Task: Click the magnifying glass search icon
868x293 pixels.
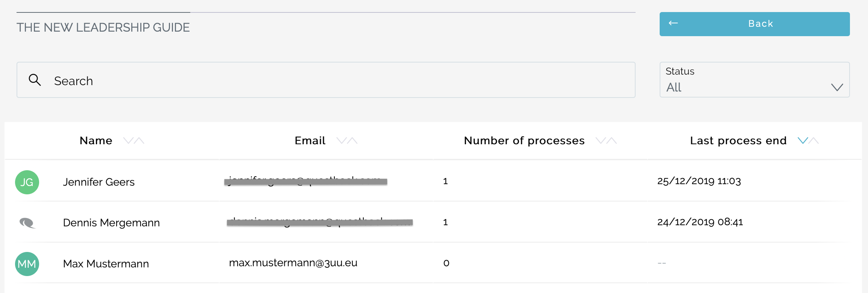Action: (35, 80)
